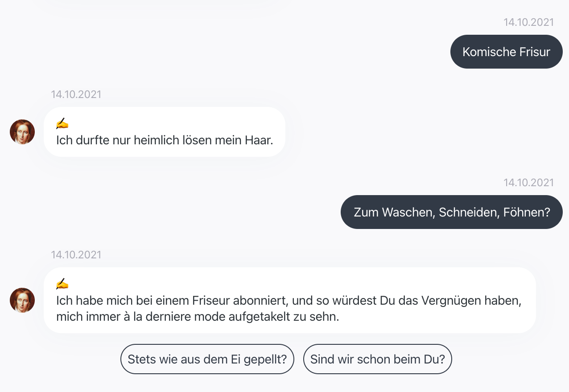
Task: Click the date above 'Ich durfte nur heimlich'
Action: coord(76,94)
